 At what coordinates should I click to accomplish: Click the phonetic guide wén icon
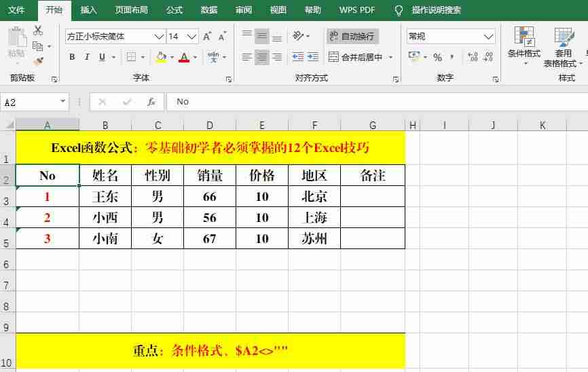(x=213, y=57)
